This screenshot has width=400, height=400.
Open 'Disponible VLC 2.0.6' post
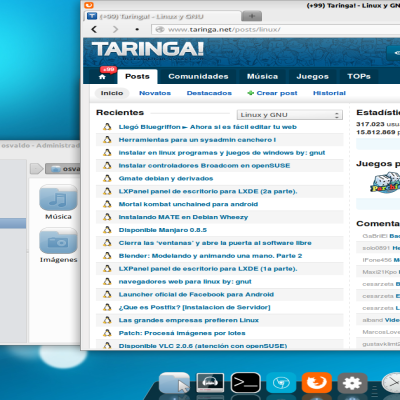pos(203,346)
